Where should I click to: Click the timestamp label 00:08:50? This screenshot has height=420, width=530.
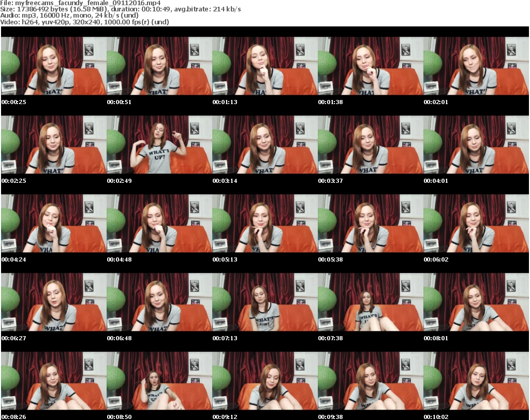point(120,417)
